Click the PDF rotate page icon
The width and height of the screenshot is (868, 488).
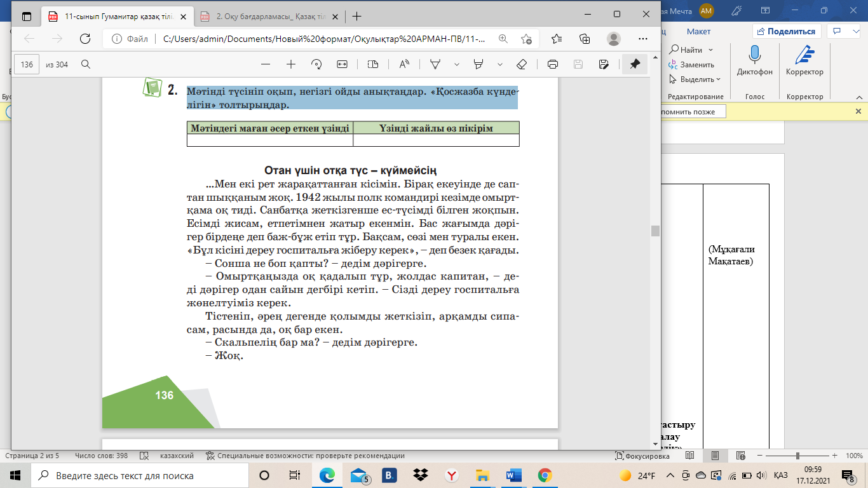pos(316,64)
